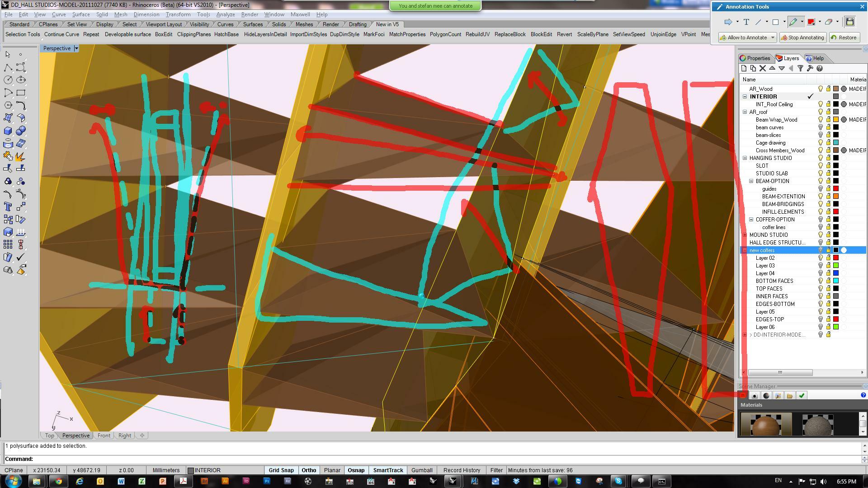Click the delete layer X icon
Image resolution: width=868 pixels, height=488 pixels.
(763, 68)
